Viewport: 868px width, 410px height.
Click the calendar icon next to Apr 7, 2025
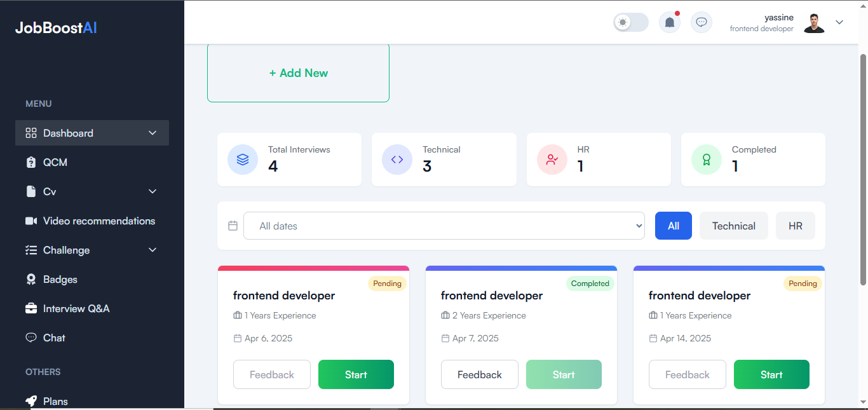click(x=445, y=338)
